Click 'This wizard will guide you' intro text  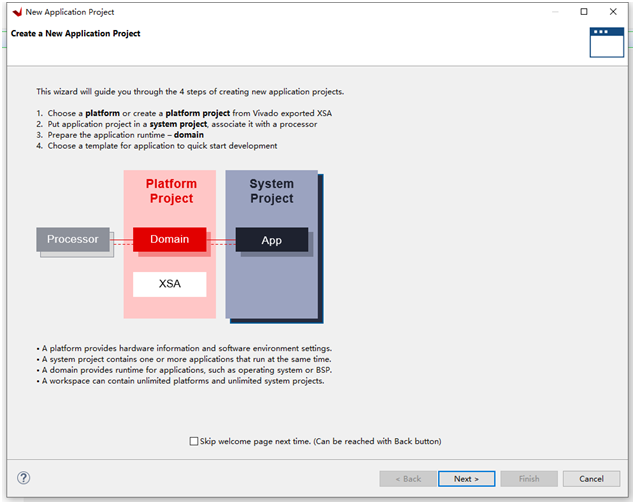pos(190,91)
